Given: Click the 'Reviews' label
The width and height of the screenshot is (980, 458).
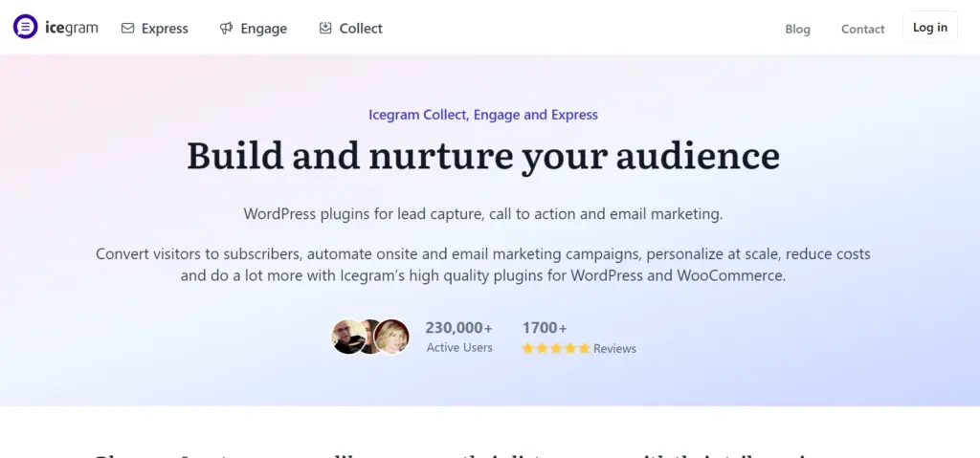Looking at the screenshot, I should pyautogui.click(x=614, y=349).
